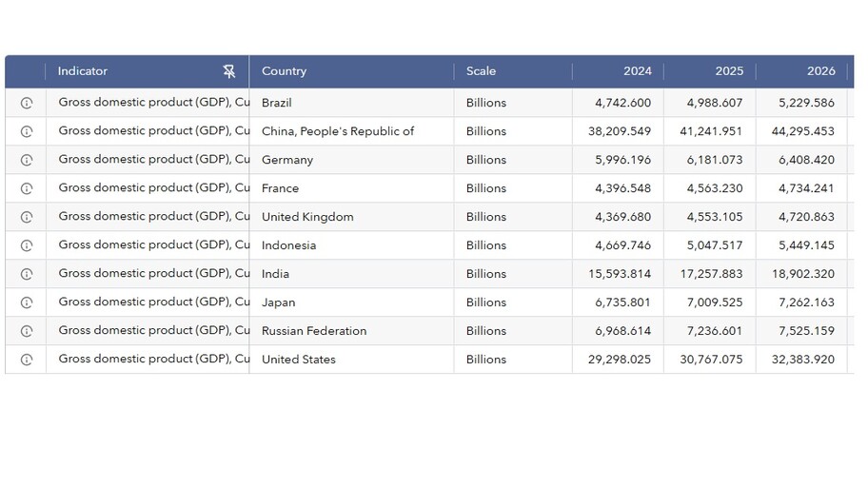
Task: Select the 2025 column header
Action: tap(729, 71)
